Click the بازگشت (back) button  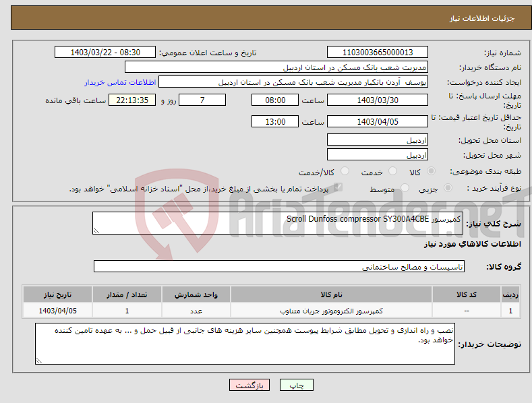[249, 385]
